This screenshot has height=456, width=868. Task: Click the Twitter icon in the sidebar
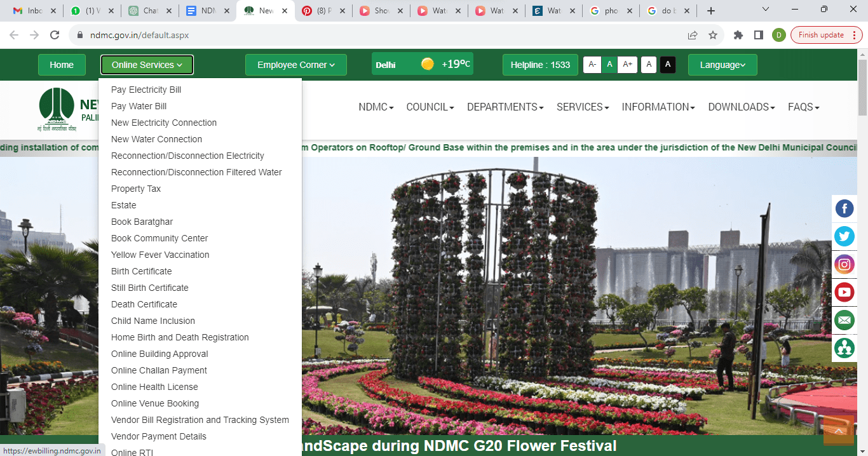[x=844, y=236]
